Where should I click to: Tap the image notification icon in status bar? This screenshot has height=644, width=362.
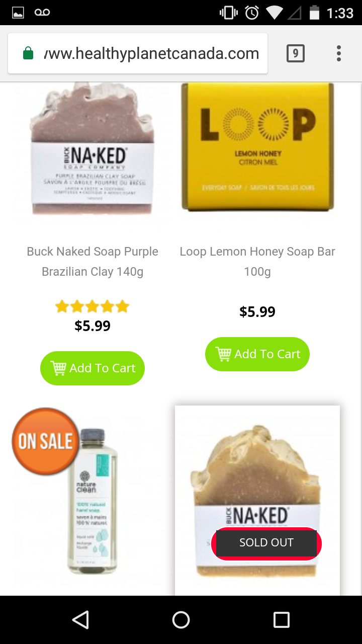click(18, 13)
